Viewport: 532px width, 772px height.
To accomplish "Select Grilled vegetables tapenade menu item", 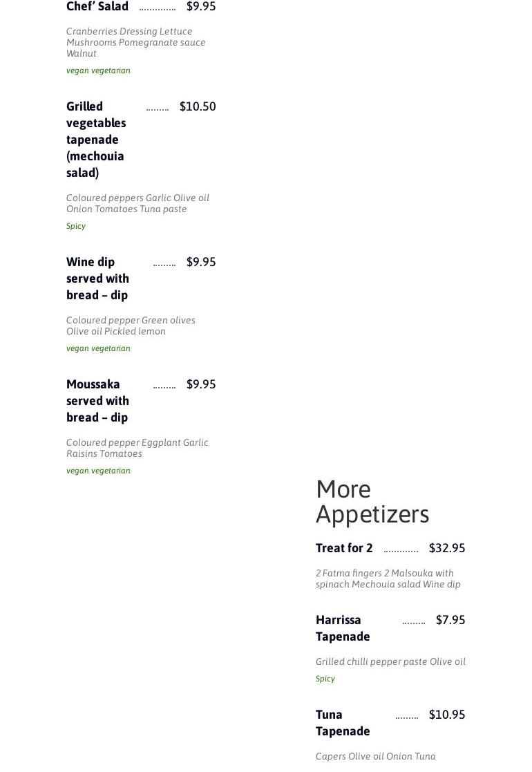I will pos(96,139).
